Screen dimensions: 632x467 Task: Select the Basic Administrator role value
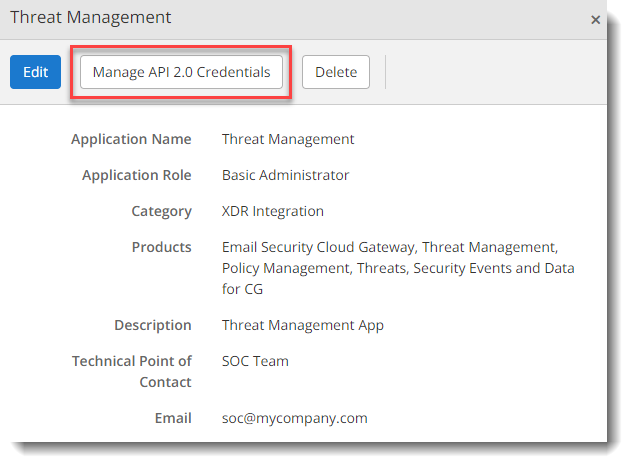pos(285,175)
